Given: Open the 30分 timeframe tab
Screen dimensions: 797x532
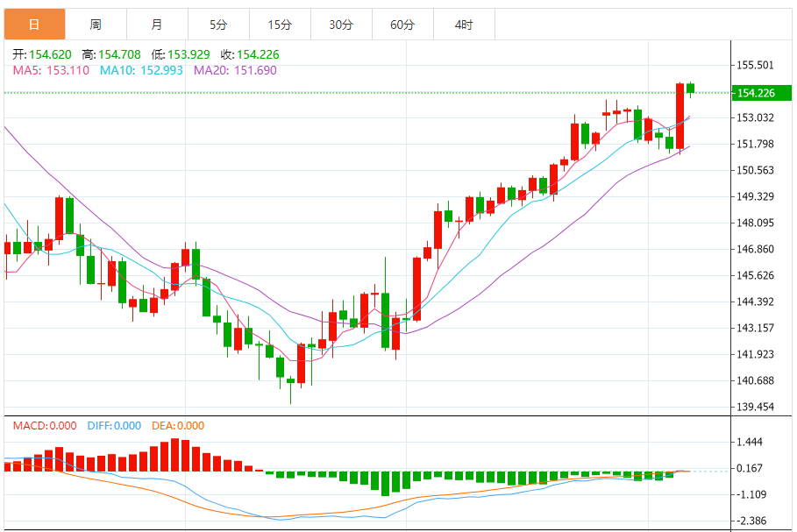Looking at the screenshot, I should [341, 25].
